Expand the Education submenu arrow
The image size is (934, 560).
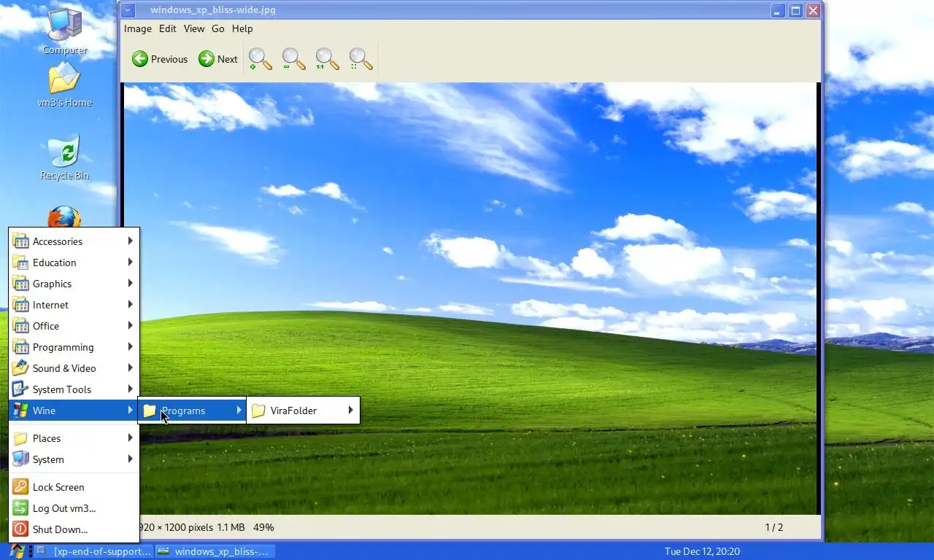[131, 262]
